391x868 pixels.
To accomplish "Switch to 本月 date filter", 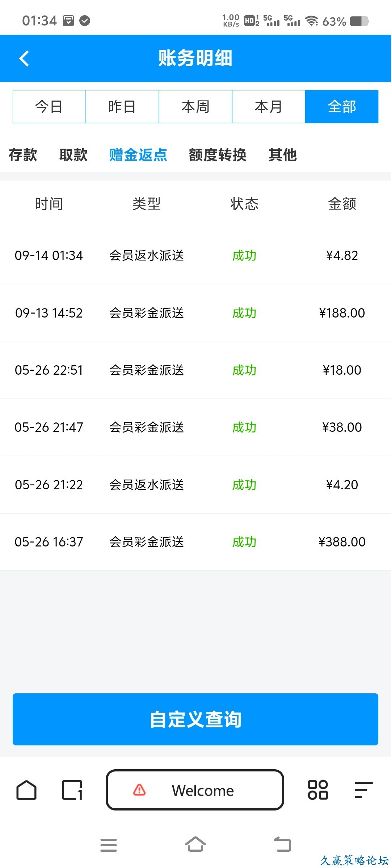I will click(x=269, y=107).
